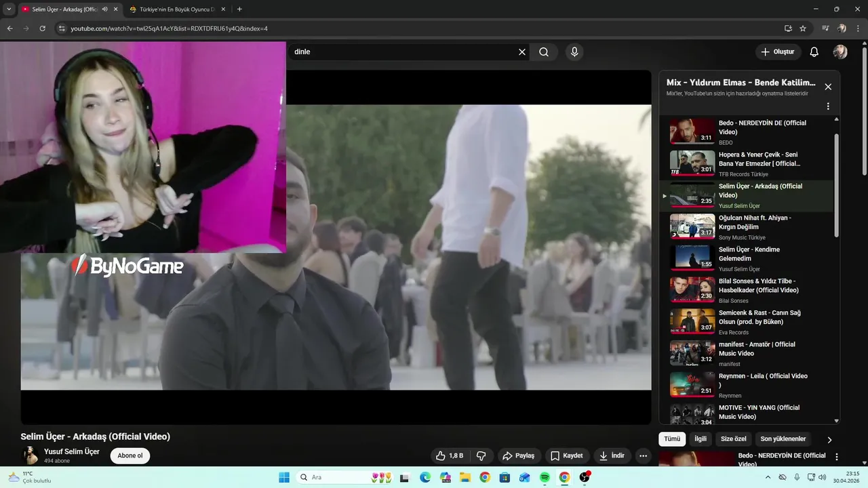Open Yusuf Selim Üçer channel avatar

[x=31, y=455]
